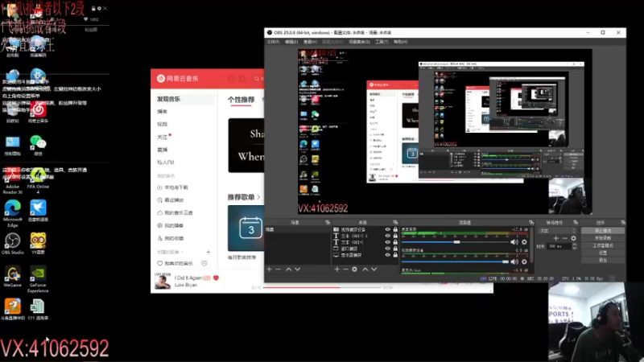
Task: Open source properties gear in Sources toolbar
Action: pyautogui.click(x=354, y=269)
